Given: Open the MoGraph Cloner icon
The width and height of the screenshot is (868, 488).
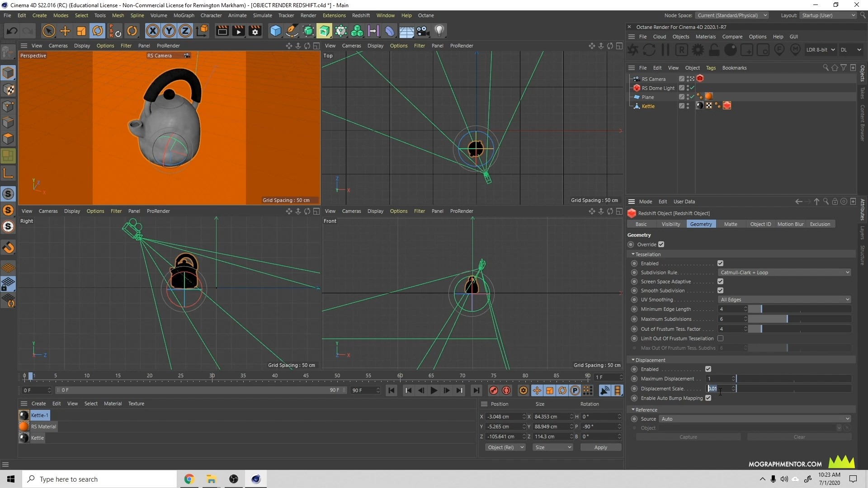Looking at the screenshot, I should tap(357, 31).
